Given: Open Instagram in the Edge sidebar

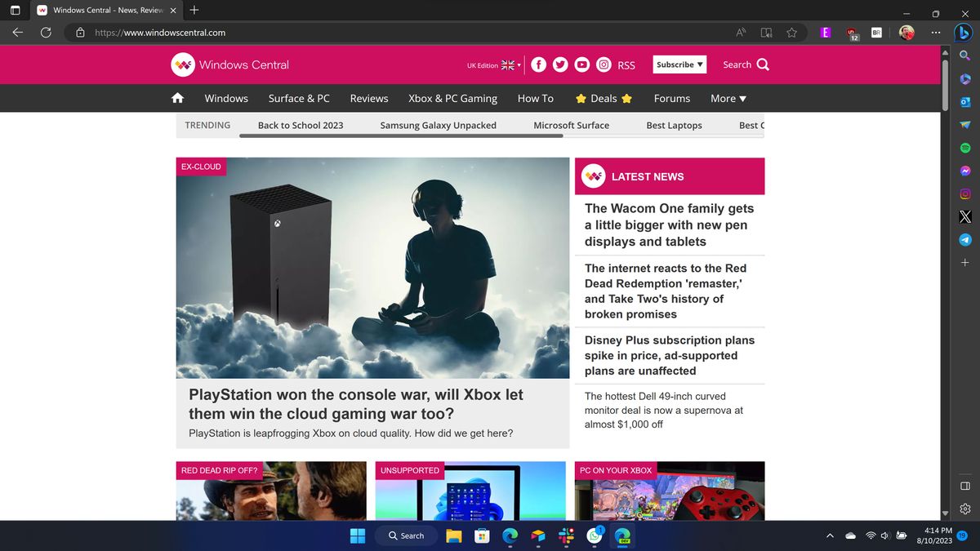Looking at the screenshot, I should click(x=964, y=194).
